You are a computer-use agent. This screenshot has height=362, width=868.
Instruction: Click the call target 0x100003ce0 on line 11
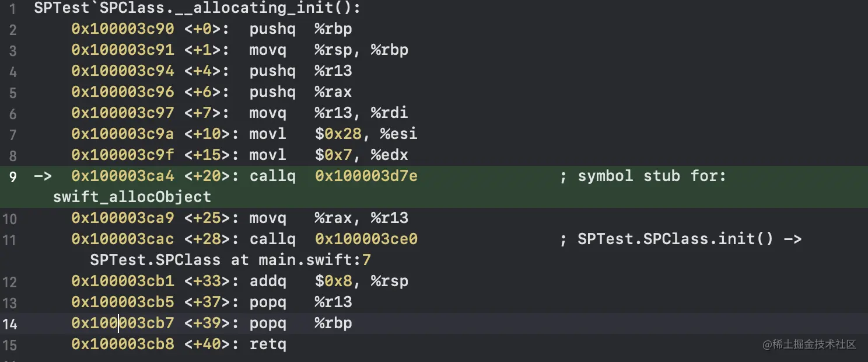366,239
